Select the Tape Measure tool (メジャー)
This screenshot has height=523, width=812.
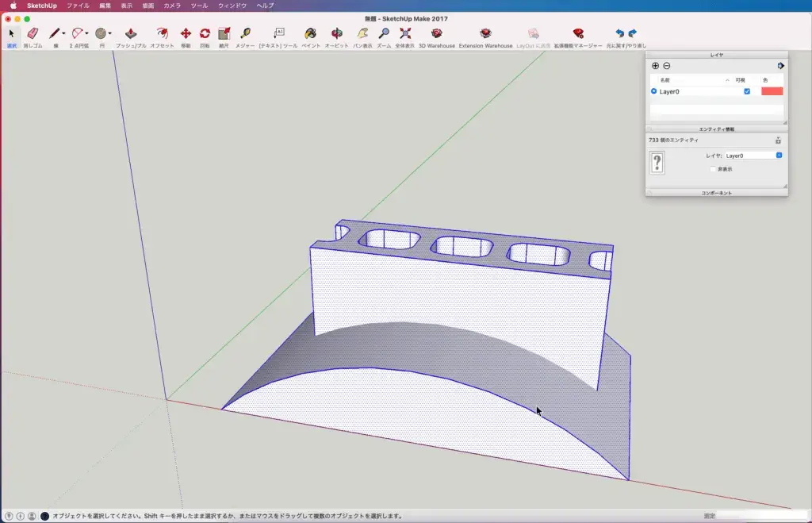[245, 33]
